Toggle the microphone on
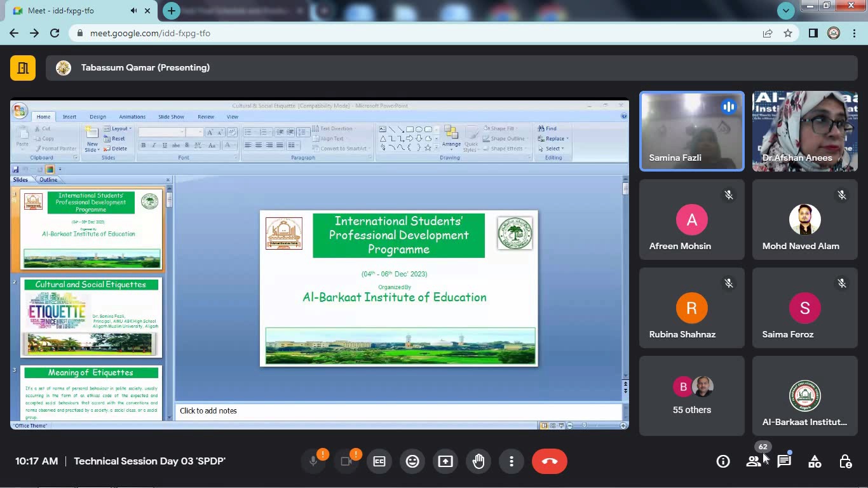868x488 pixels. (313, 461)
